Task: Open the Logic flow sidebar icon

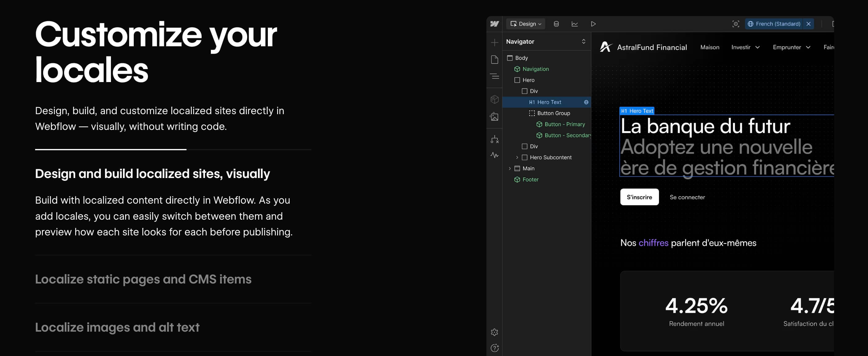Action: (494, 139)
